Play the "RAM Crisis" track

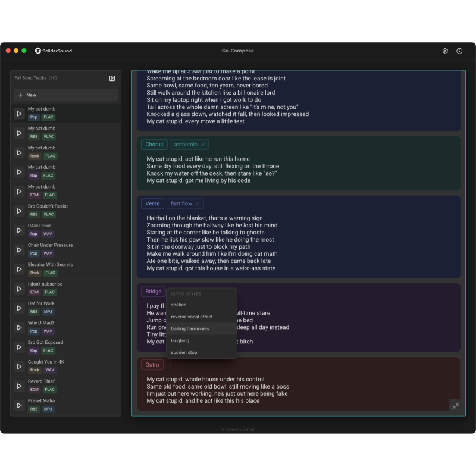tap(18, 230)
